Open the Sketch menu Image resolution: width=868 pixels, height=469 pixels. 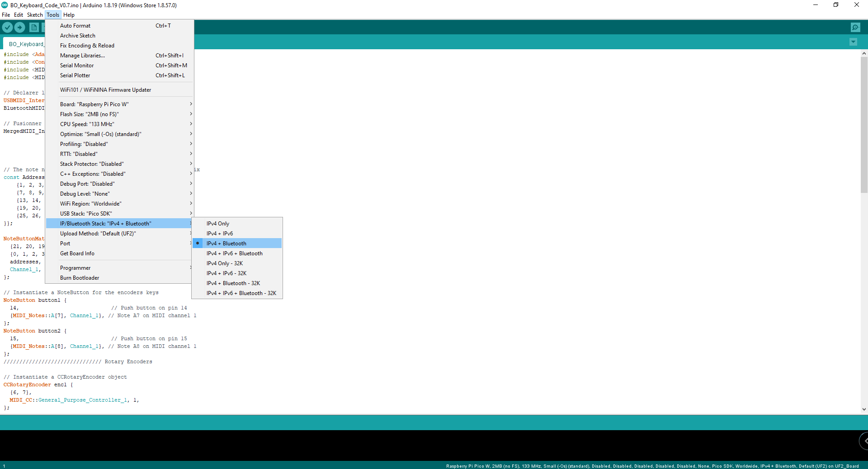[35, 15]
